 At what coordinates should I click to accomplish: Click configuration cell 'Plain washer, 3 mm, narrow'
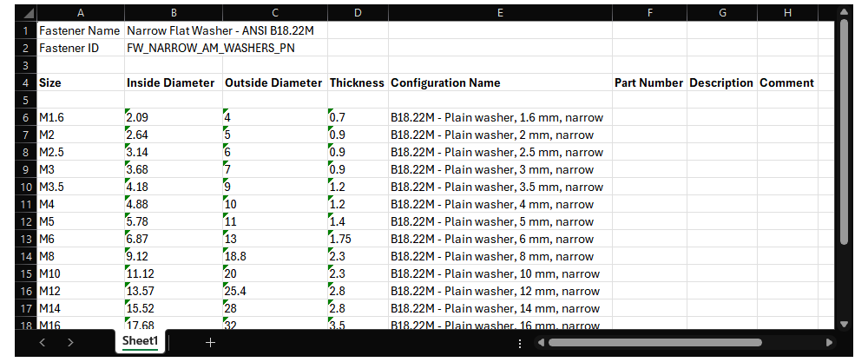pyautogui.click(x=501, y=169)
